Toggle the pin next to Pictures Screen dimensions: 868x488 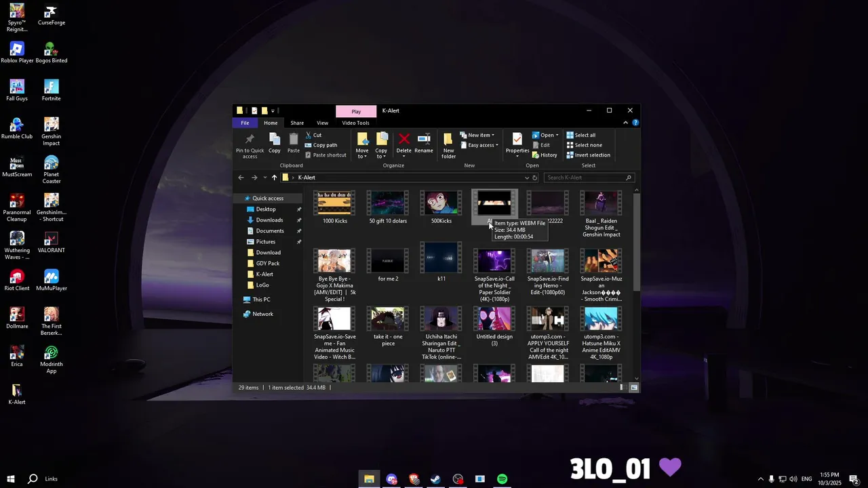pyautogui.click(x=299, y=242)
